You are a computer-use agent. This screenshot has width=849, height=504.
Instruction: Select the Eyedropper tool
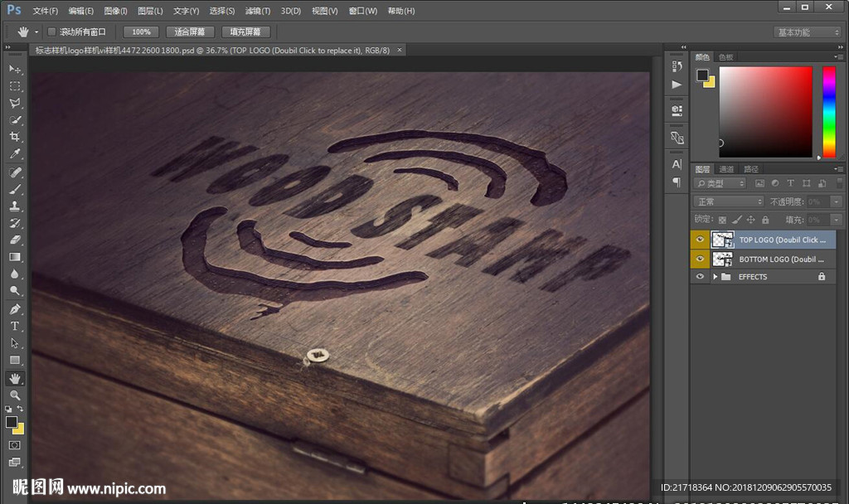coord(15,153)
